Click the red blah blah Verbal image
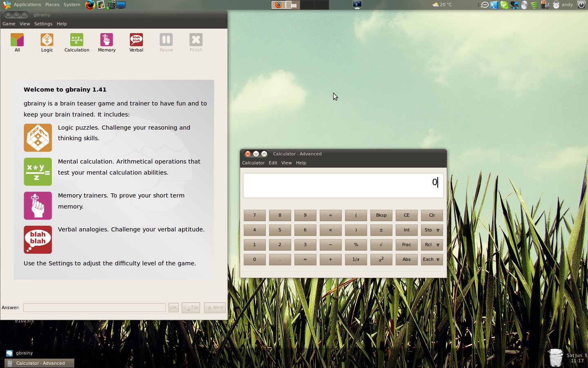The height and width of the screenshot is (368, 588). [x=38, y=240]
